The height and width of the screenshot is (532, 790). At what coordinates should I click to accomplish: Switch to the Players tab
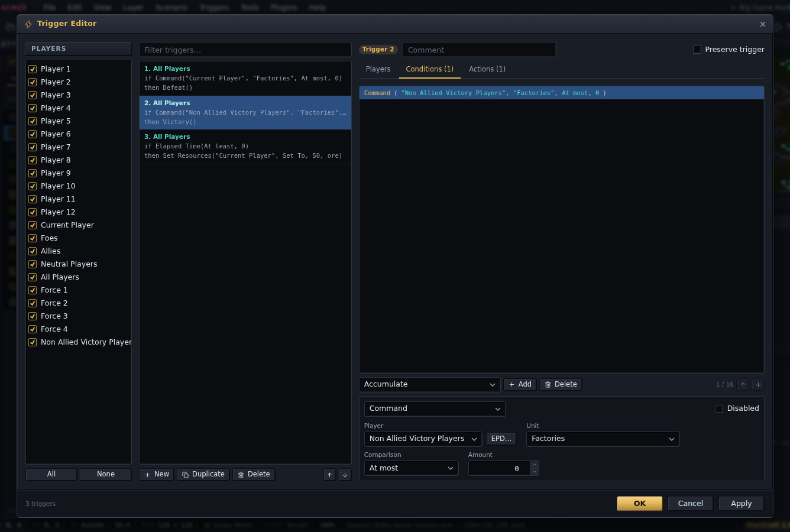[x=378, y=69]
